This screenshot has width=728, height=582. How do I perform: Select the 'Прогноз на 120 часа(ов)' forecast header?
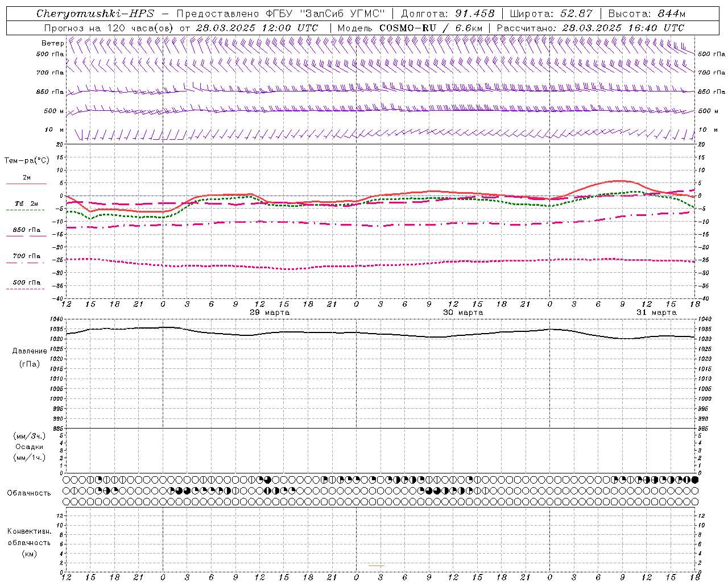tap(109, 28)
